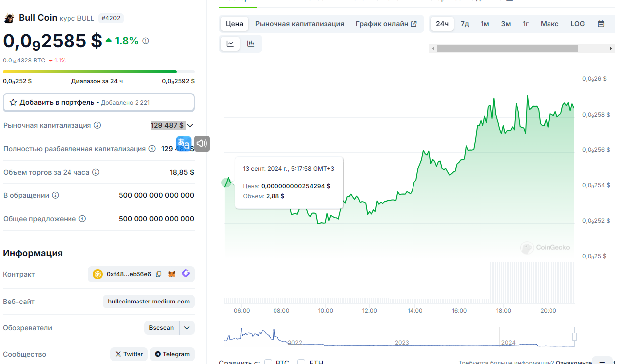This screenshot has width=619, height=364.
Task: Open the Bscscan explorers dropdown arrow
Action: click(x=187, y=328)
